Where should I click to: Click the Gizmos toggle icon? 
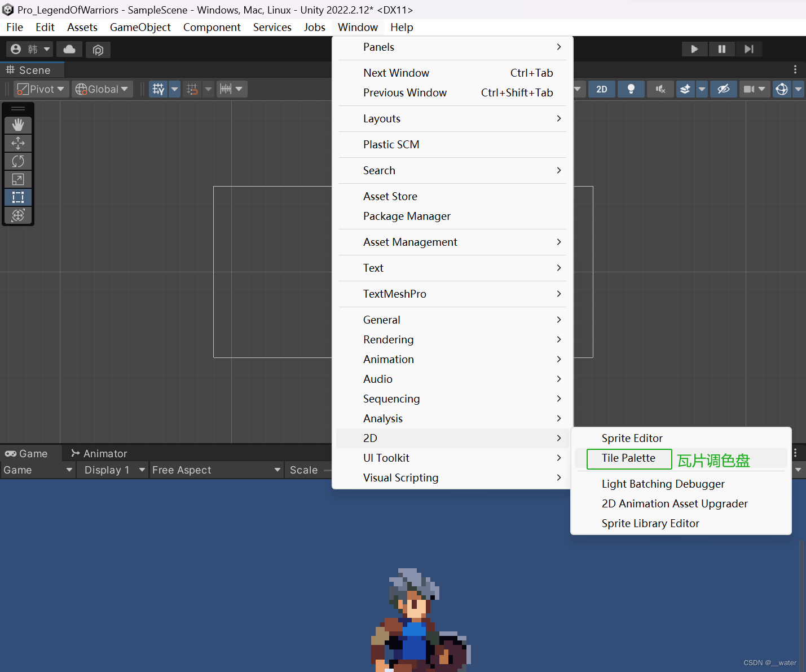tap(782, 89)
